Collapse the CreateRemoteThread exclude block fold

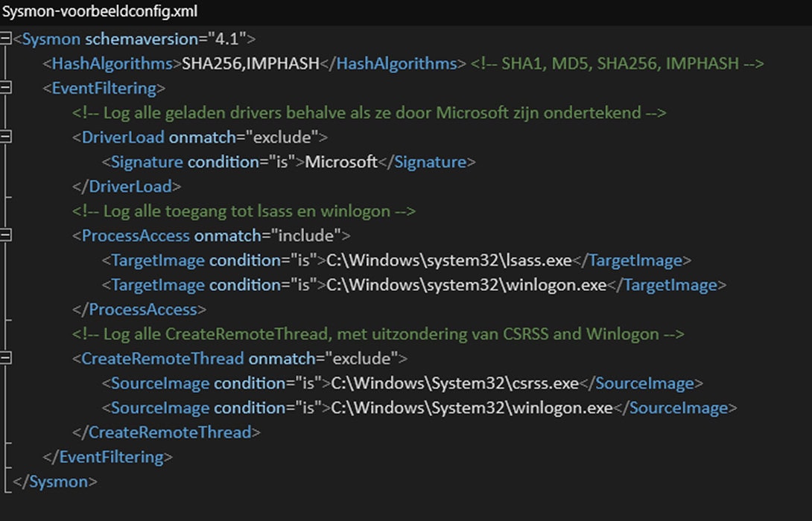[x=6, y=358]
